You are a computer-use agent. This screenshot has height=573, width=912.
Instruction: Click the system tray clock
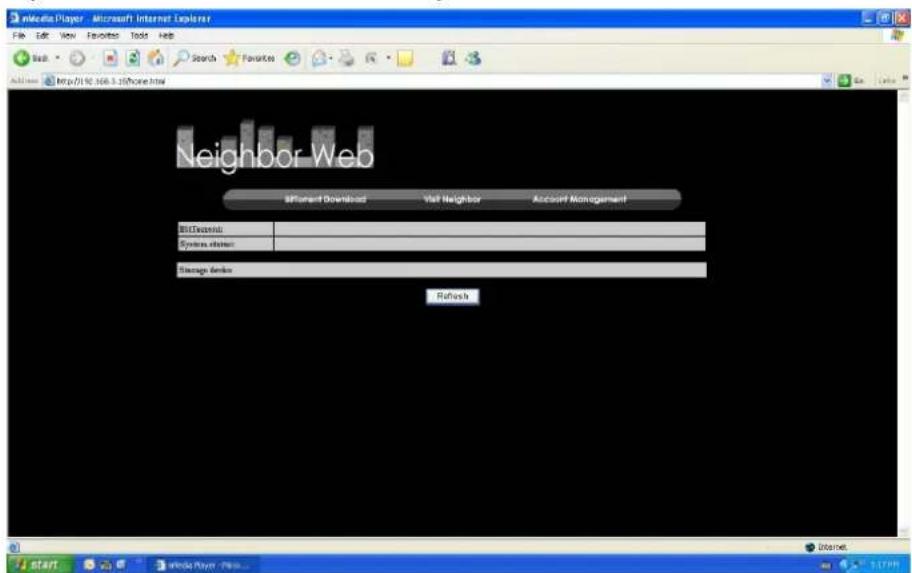[884, 565]
